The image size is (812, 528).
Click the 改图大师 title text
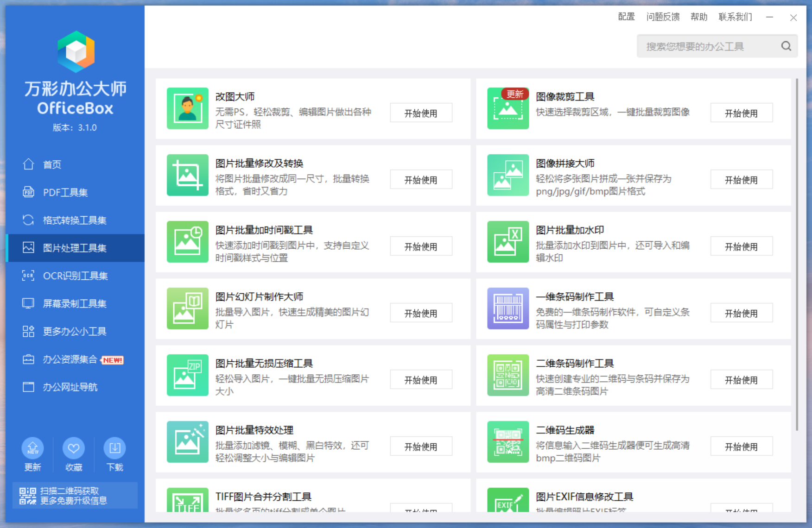tap(235, 96)
